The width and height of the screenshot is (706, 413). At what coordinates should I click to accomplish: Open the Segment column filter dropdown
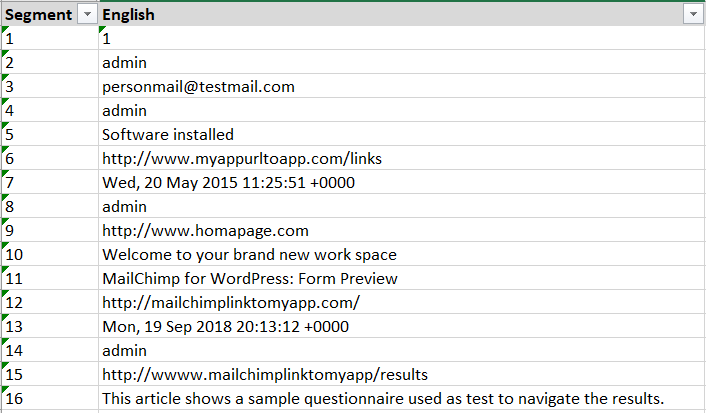[86, 15]
